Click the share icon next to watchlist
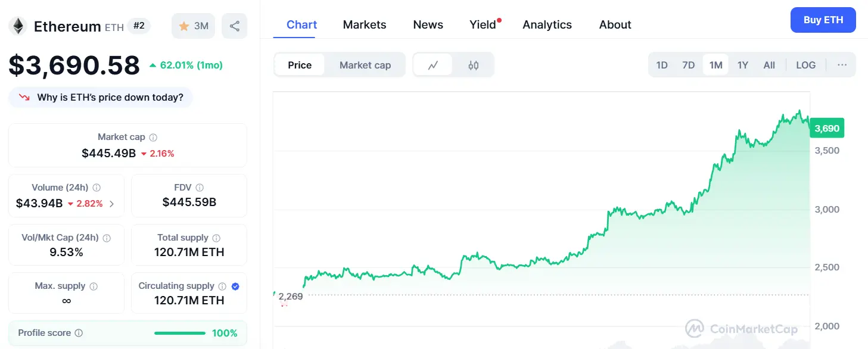This screenshot has width=868, height=349. tap(234, 26)
